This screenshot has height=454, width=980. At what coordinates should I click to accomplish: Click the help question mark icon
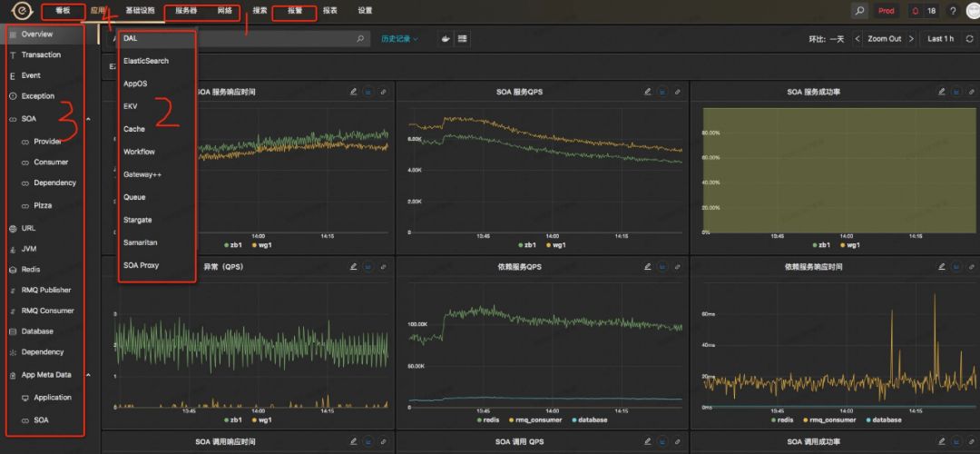pyautogui.click(x=952, y=11)
